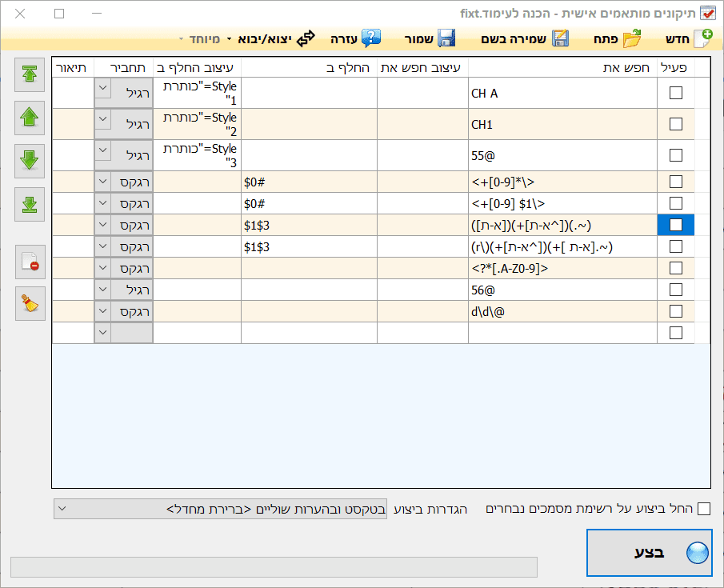Screen dimensions: 724x588
Task: Click the progress bar at the bottom
Action: [x=274, y=567]
